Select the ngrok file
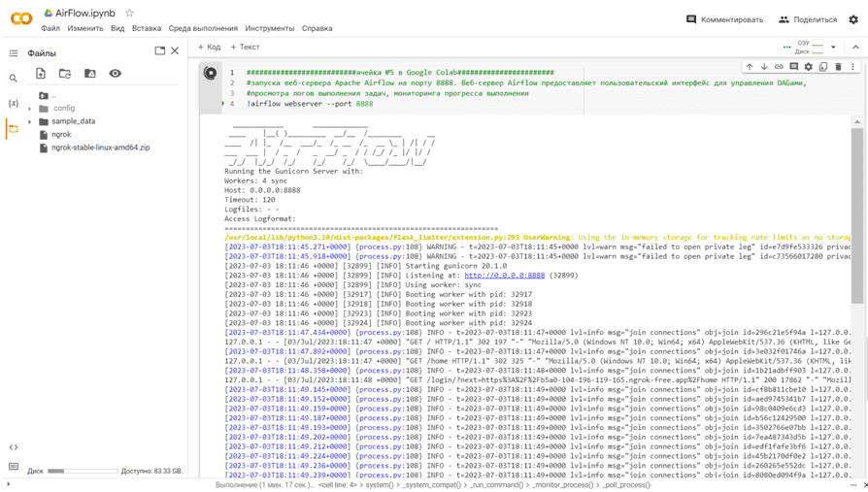 pyautogui.click(x=61, y=135)
